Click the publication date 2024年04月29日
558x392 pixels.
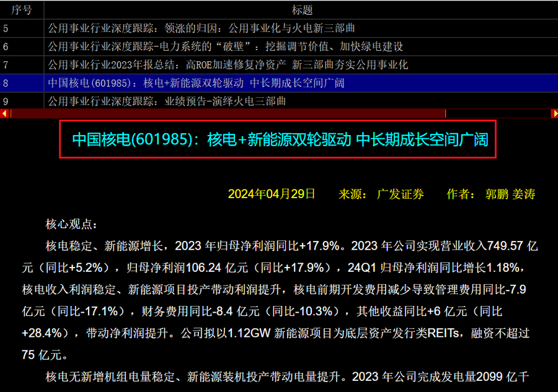[x=272, y=194]
